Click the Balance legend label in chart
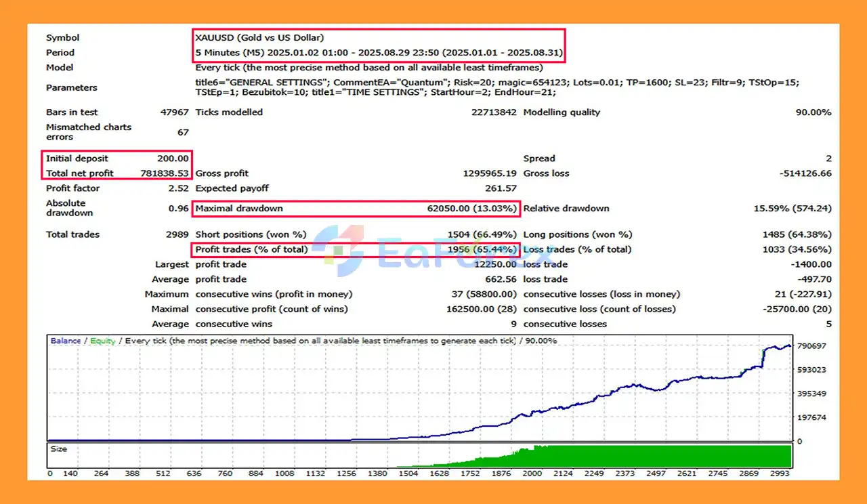 pyautogui.click(x=66, y=341)
